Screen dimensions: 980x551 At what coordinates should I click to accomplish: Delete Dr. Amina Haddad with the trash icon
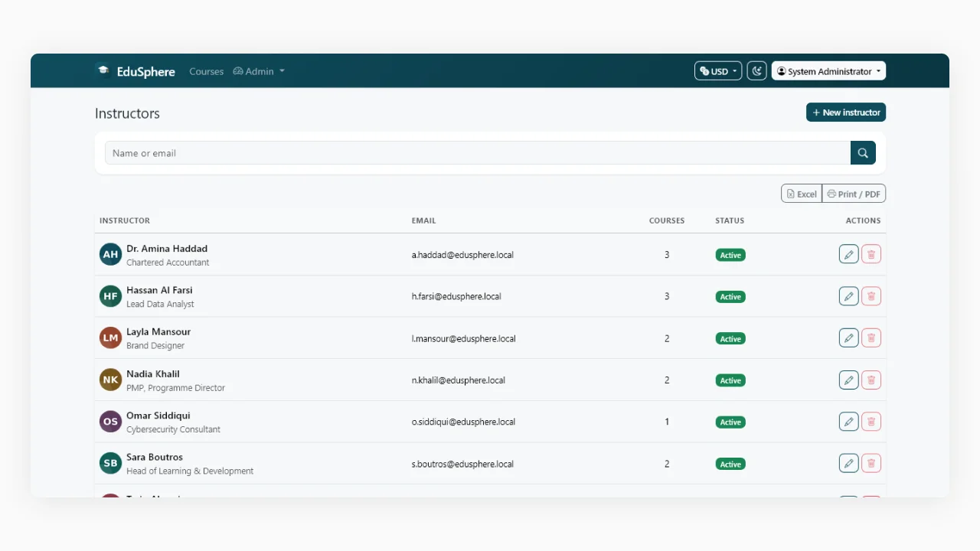pos(871,255)
